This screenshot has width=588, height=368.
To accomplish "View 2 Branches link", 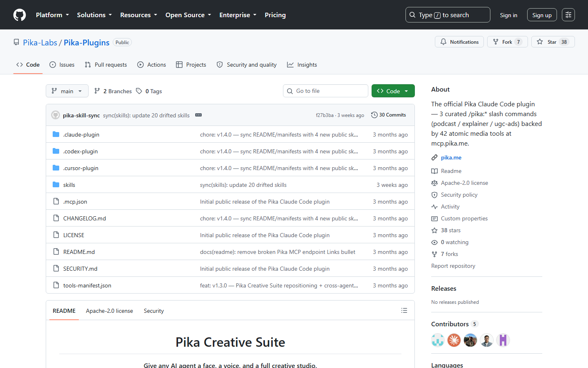I will click(113, 91).
